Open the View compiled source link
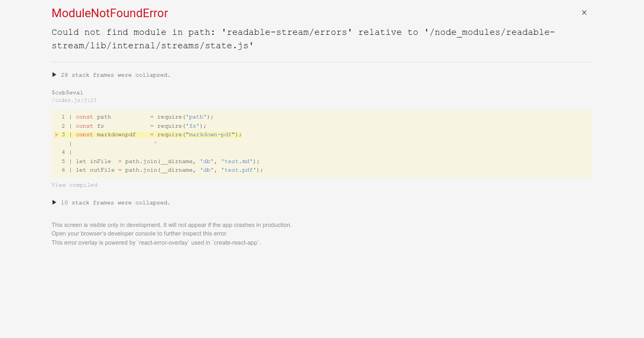 point(74,185)
